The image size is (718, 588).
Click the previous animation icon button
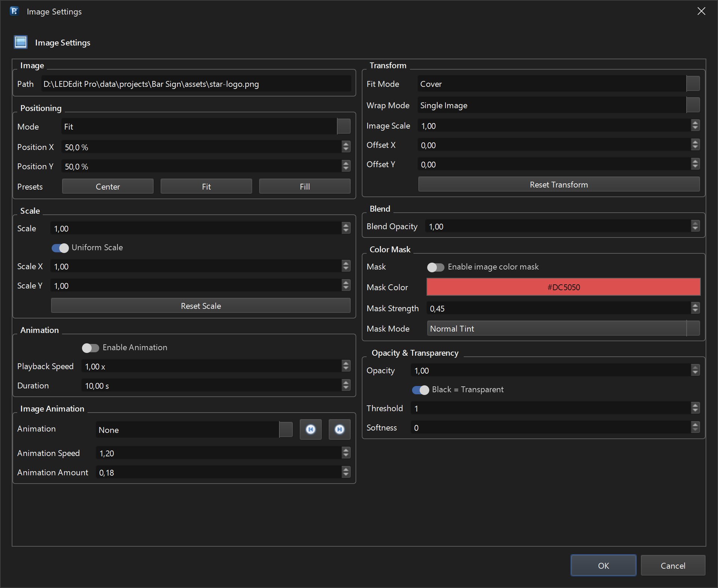(x=311, y=429)
